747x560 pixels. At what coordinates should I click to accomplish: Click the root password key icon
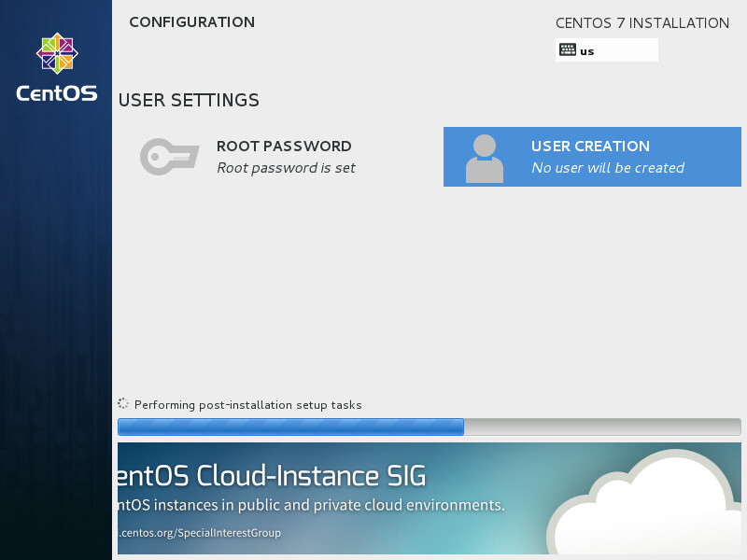point(169,156)
